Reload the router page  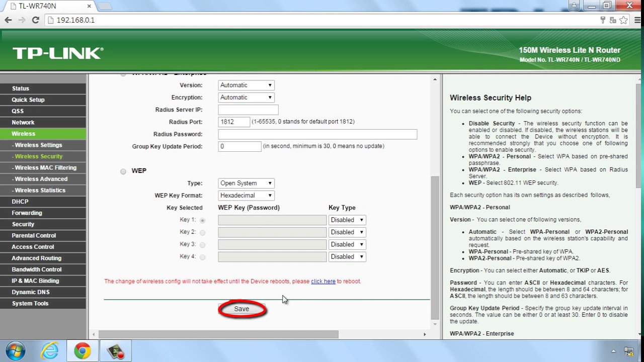35,20
